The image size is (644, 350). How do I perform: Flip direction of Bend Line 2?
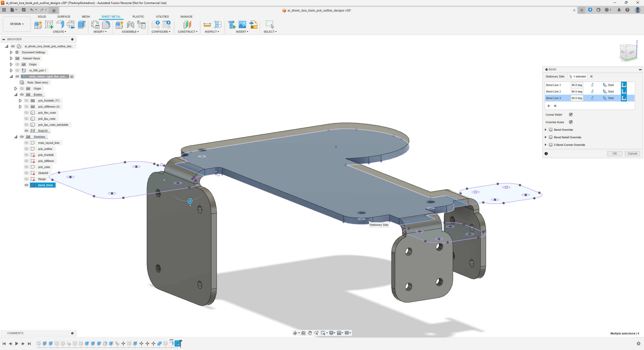pyautogui.click(x=592, y=92)
